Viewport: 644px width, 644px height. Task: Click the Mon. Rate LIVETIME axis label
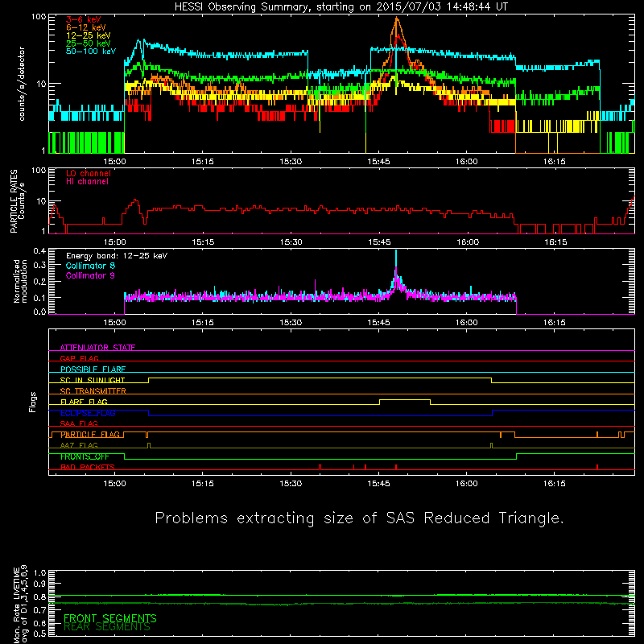pyautogui.click(x=20, y=604)
